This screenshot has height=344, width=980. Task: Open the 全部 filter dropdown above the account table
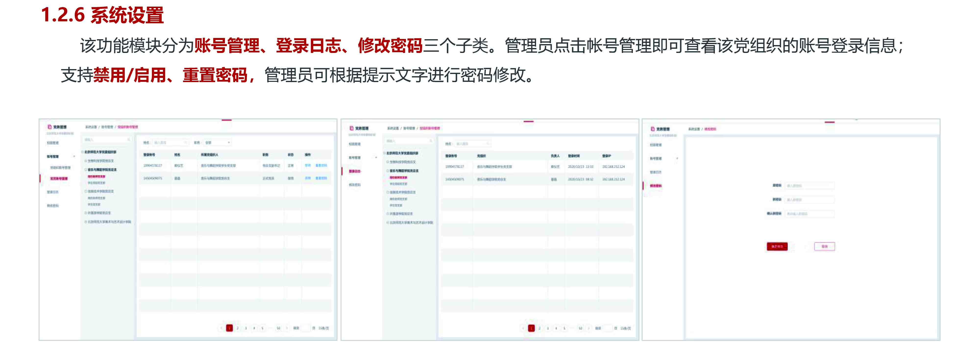[x=218, y=143]
